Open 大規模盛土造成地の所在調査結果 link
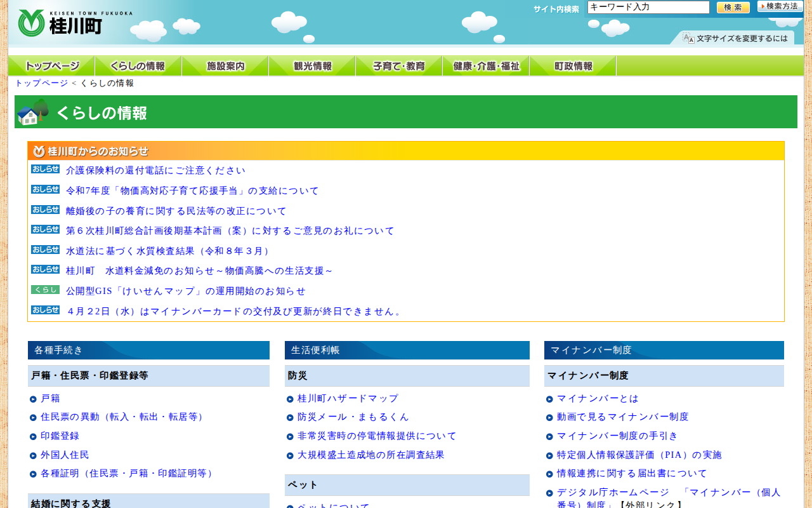The height and width of the screenshot is (508, 812). point(371,455)
